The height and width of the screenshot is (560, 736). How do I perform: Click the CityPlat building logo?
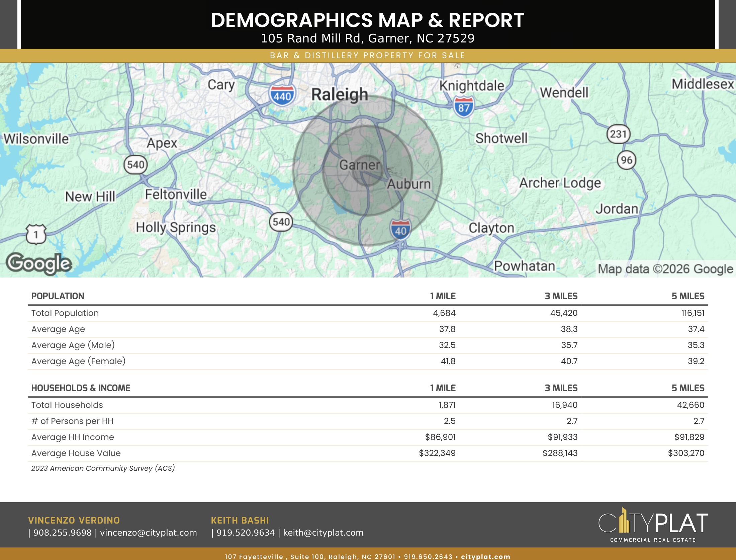click(x=653, y=525)
